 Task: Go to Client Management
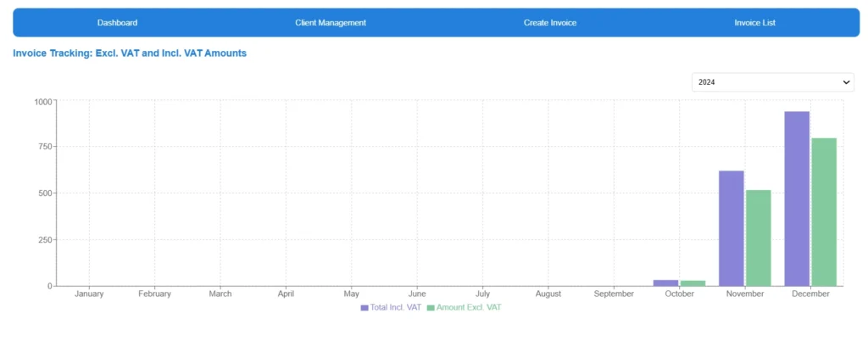pyautogui.click(x=331, y=23)
